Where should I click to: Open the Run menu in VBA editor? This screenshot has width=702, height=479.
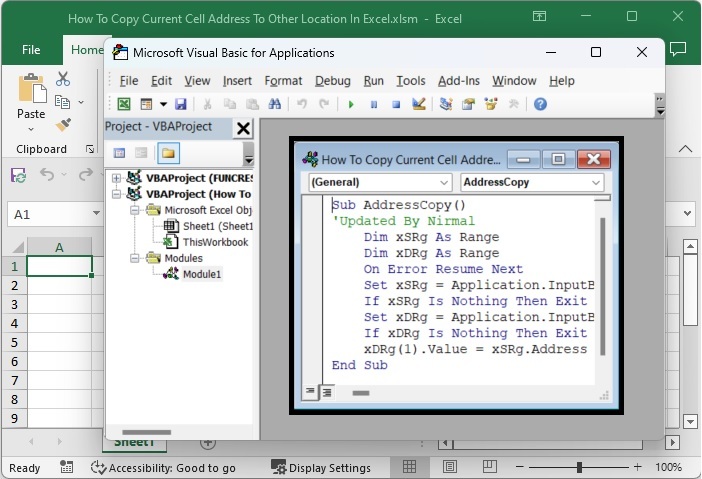point(373,81)
